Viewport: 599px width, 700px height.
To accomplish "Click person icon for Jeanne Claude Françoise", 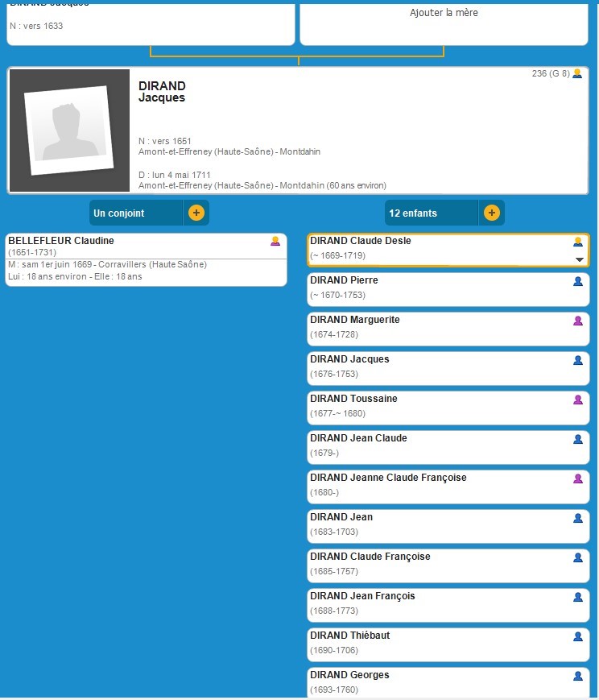I will (x=577, y=478).
